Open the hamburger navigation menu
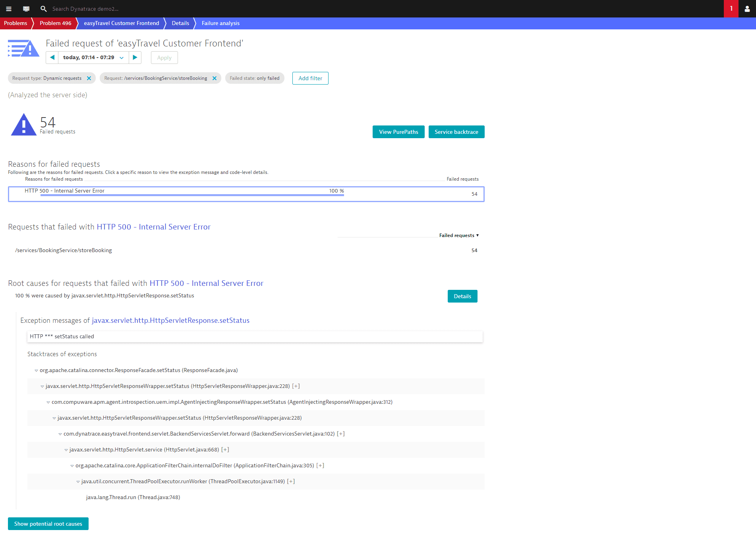756x538 pixels. coord(9,9)
